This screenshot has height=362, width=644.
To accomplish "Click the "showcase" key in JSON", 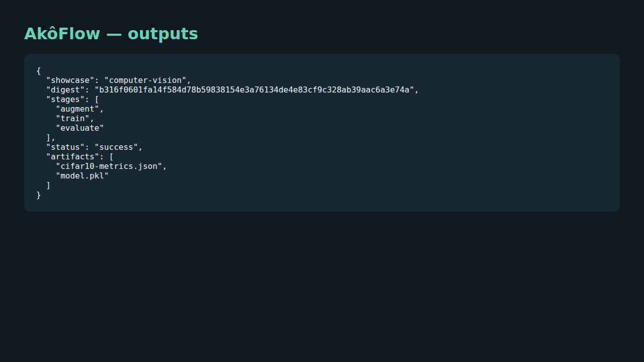I will pyautogui.click(x=70, y=80).
